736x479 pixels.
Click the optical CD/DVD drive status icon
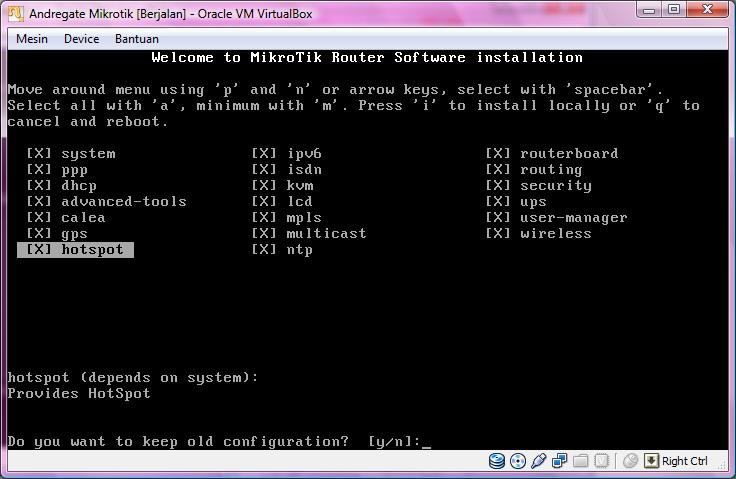(x=518, y=461)
